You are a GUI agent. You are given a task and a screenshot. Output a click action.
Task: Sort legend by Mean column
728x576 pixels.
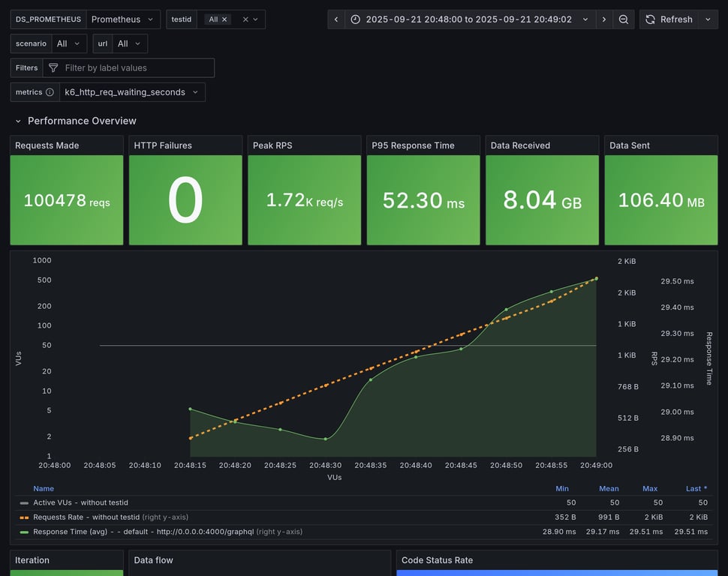coord(609,488)
